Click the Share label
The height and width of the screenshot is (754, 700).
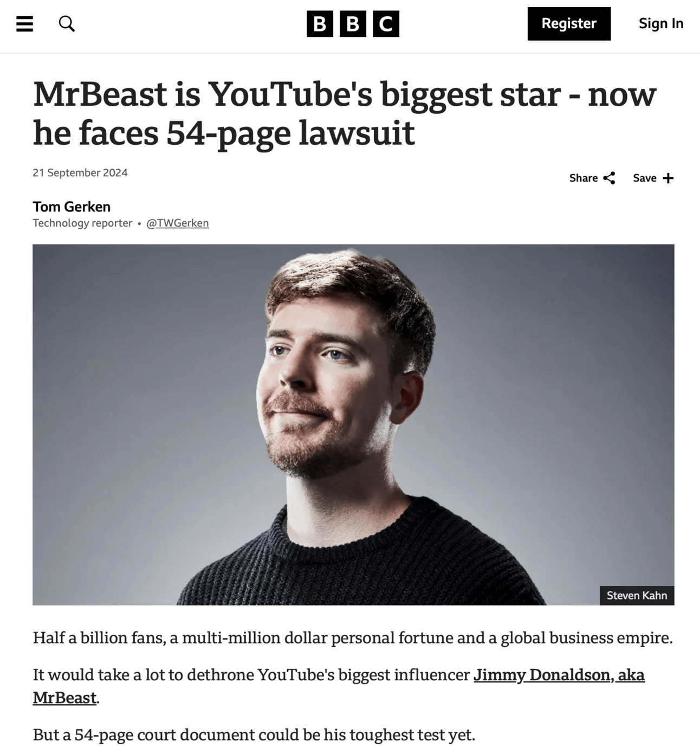[584, 178]
